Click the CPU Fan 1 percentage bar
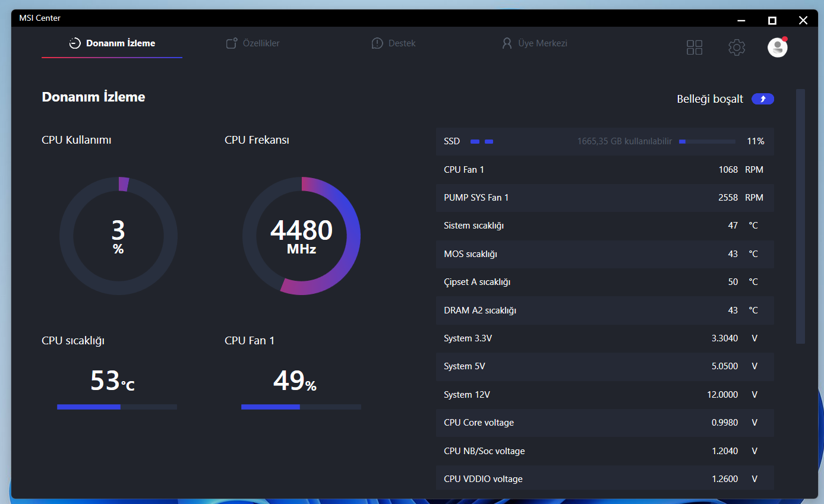Image resolution: width=824 pixels, height=504 pixels. pos(301,407)
